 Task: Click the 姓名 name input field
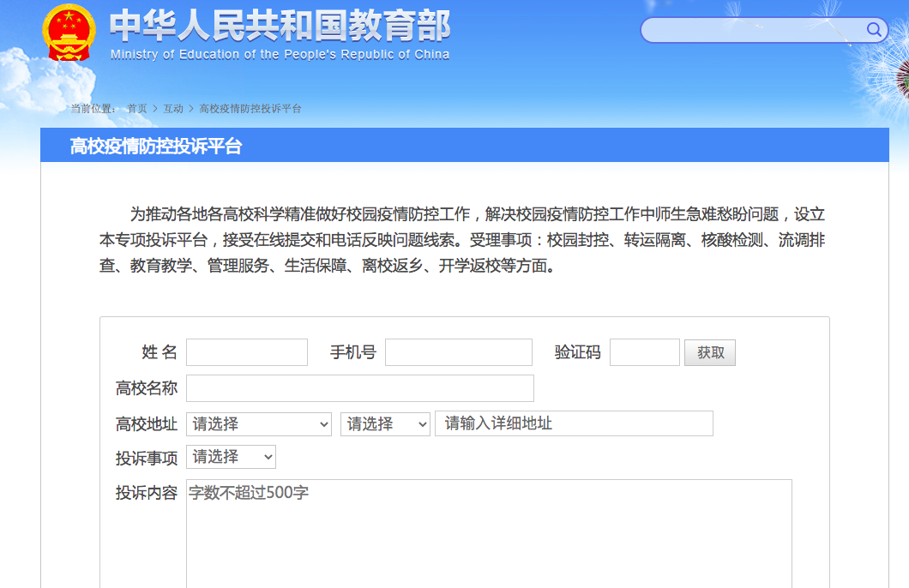point(246,351)
